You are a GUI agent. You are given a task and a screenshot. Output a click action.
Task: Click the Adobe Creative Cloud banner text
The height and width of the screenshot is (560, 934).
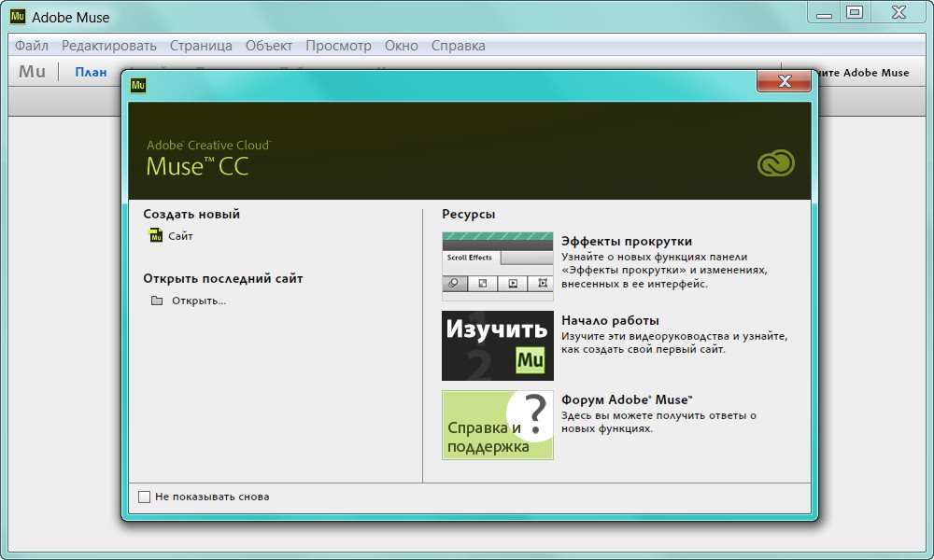208,146
